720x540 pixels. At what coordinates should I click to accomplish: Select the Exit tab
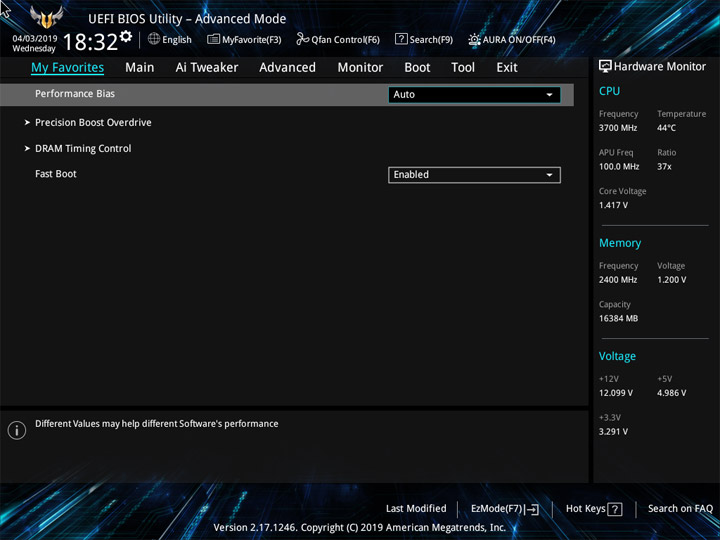click(x=507, y=68)
